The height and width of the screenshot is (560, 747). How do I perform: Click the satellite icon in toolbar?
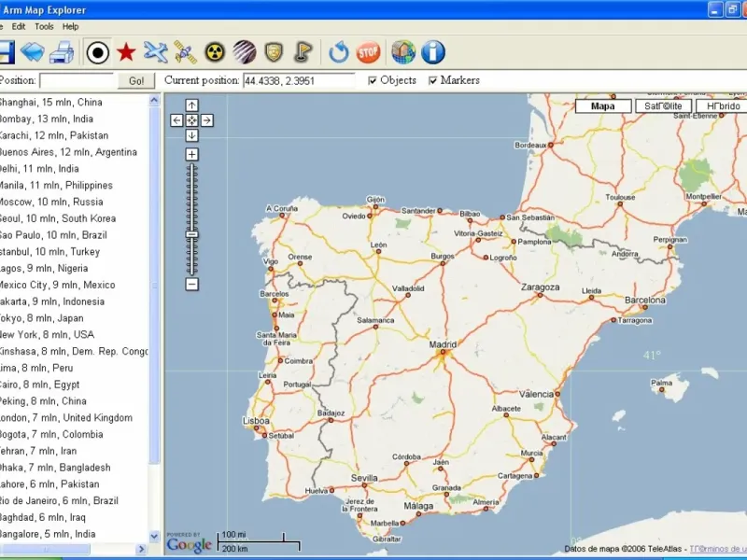click(185, 52)
